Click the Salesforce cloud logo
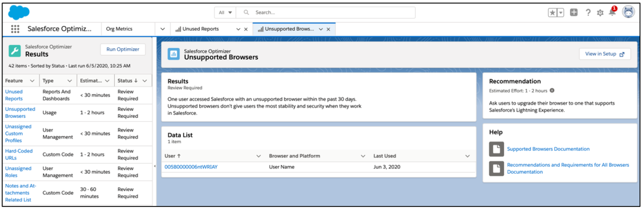The height and width of the screenshot is (210, 644). click(19, 12)
